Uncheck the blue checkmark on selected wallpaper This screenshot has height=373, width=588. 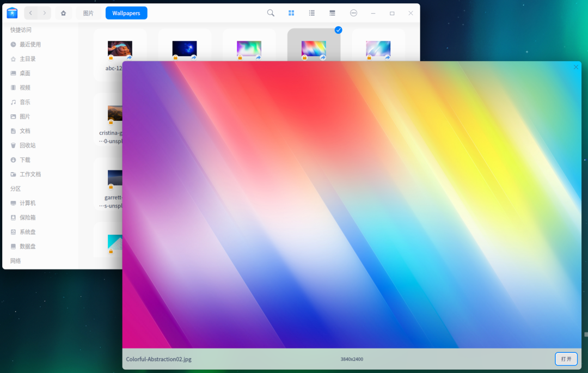tap(338, 30)
